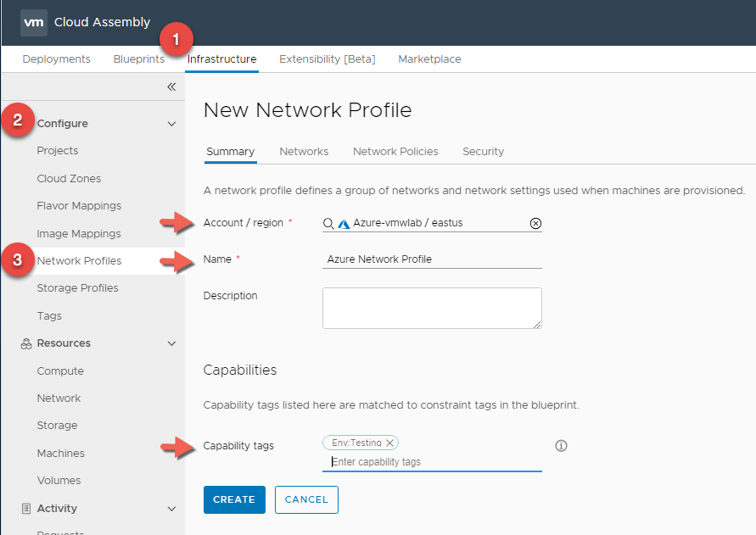Click the CANCEL button

tap(306, 499)
